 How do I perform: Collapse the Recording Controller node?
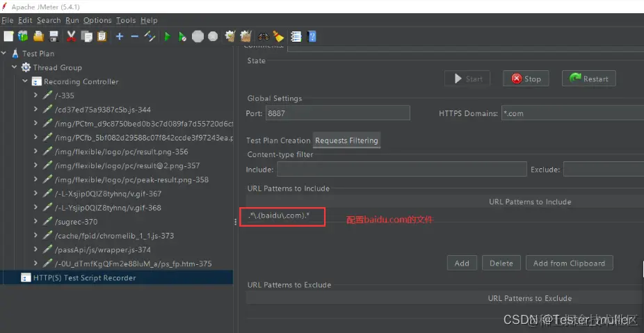click(x=25, y=81)
